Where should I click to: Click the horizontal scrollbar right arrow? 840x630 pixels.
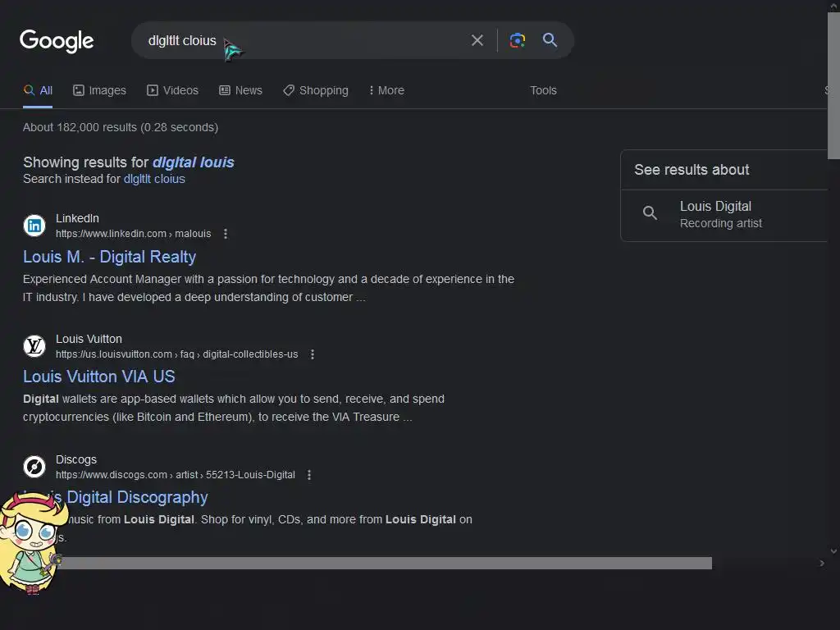point(822,563)
